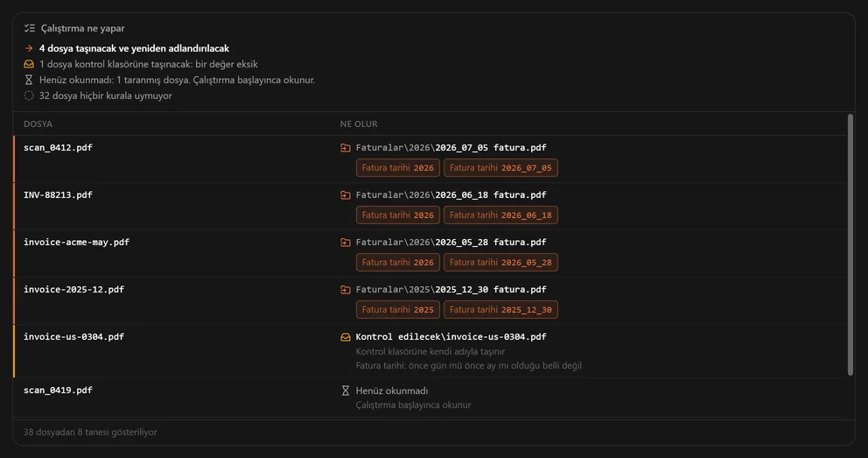868x458 pixels.
Task: Click the Fatura tarihi 2026_06_18 tag
Action: click(500, 215)
